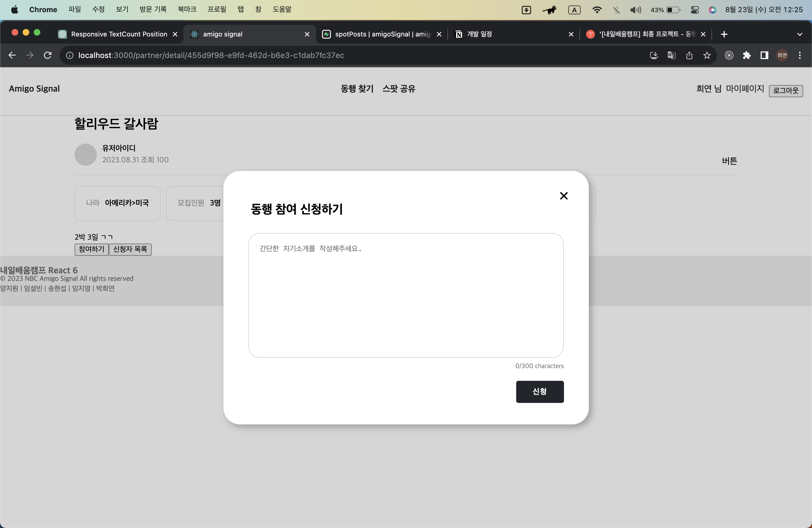The width and height of the screenshot is (812, 528).
Task: Click the Wi-Fi status icon
Action: point(597,10)
